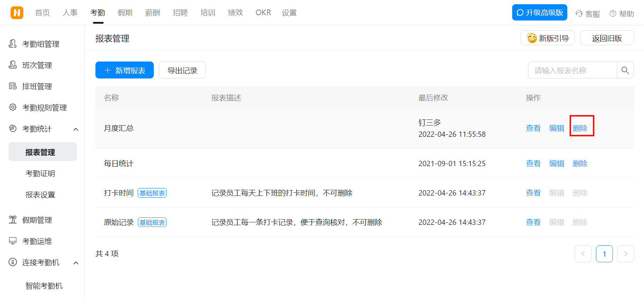The image size is (644, 298).
Task: Click the 客服 headset icon
Action: click(x=579, y=14)
